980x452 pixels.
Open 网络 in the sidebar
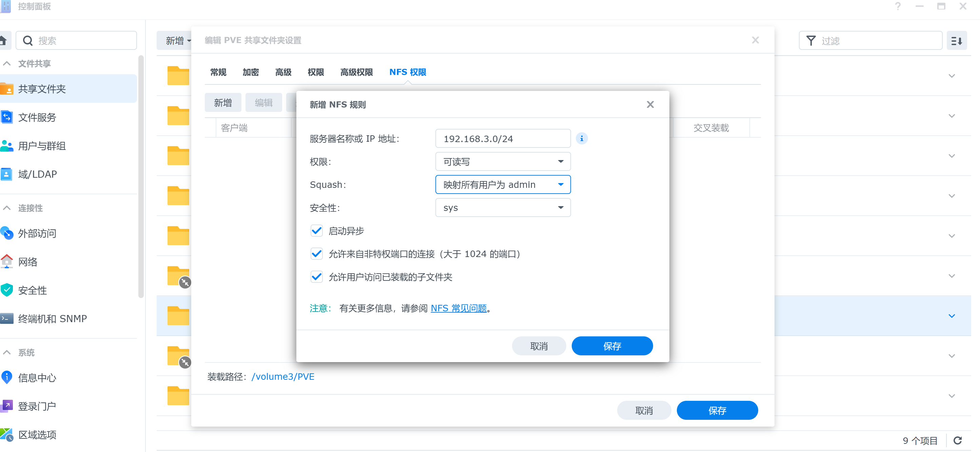[x=68, y=262]
